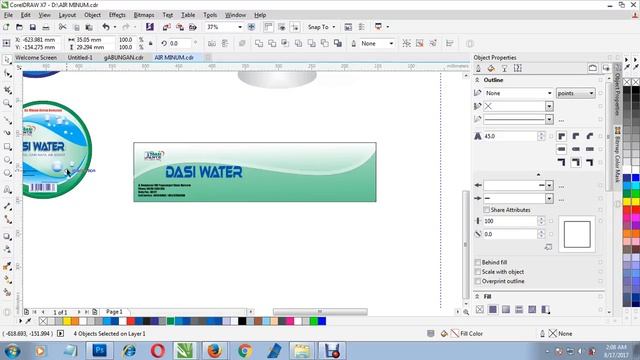Select the Zoom tool in the toolbox

point(7,103)
